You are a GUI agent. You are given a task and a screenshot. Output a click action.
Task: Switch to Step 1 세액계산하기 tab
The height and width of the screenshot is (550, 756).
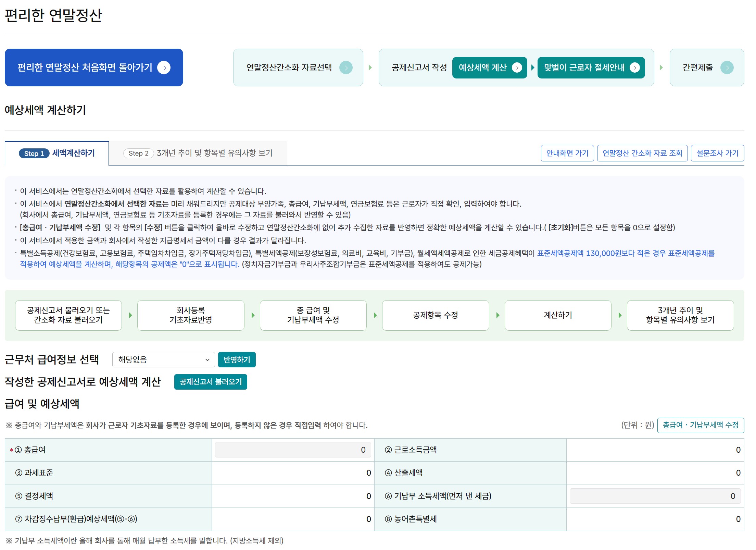tap(57, 153)
